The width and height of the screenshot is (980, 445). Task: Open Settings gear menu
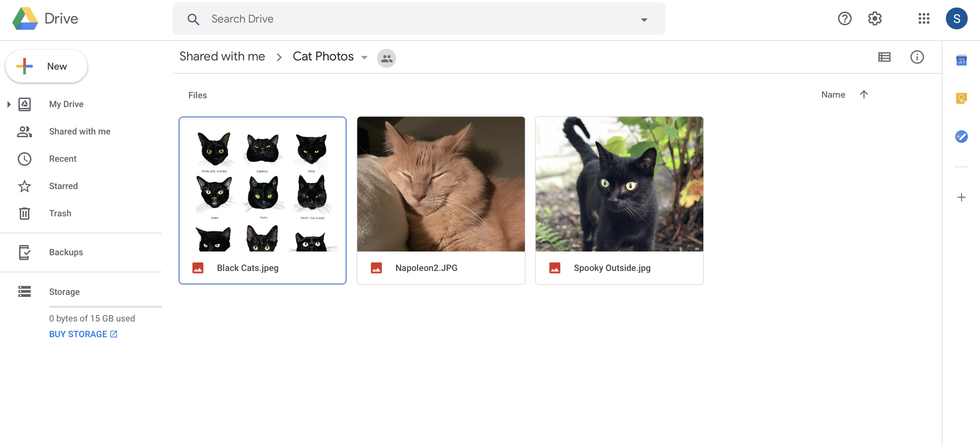[x=875, y=19]
